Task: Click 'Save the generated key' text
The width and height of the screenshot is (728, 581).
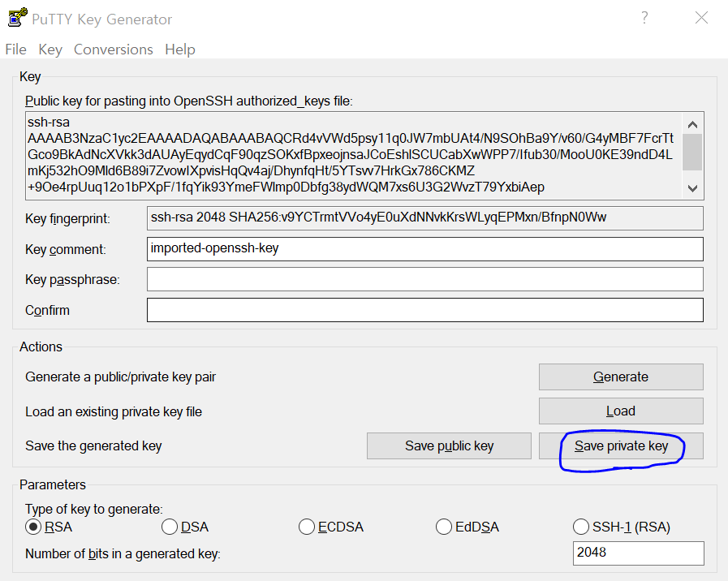Action: (x=93, y=446)
